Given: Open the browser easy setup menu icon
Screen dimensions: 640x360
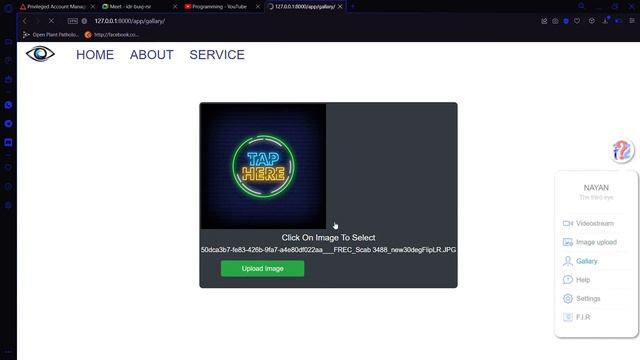Looking at the screenshot, I should (x=632, y=20).
